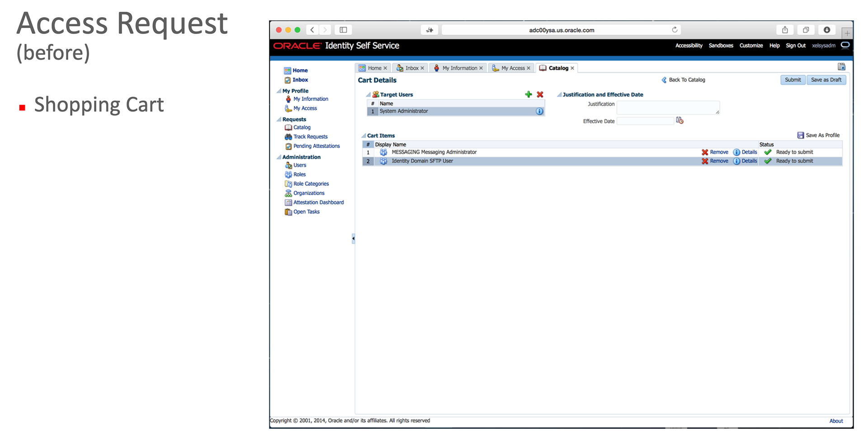Collapse the Cart Items panel
The width and height of the screenshot is (868, 441).
point(363,136)
